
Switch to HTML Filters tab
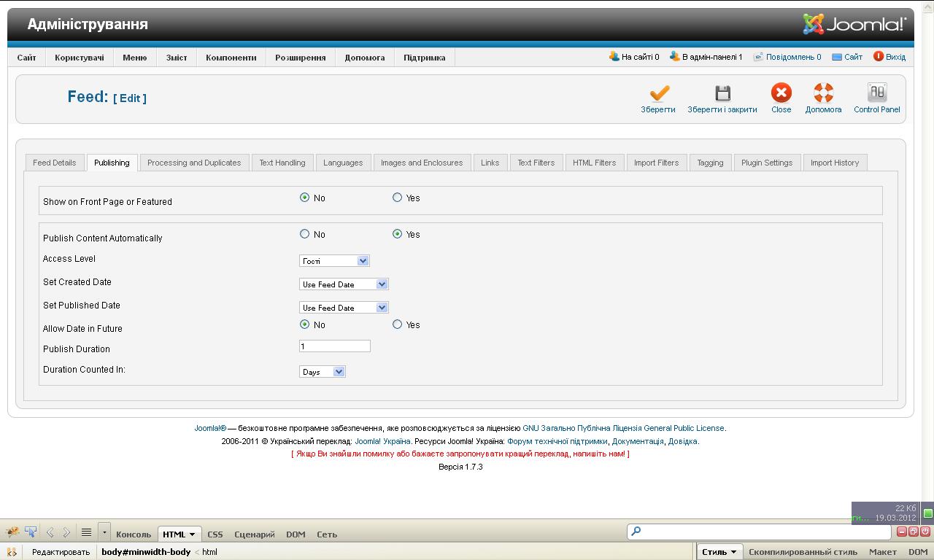tap(595, 163)
